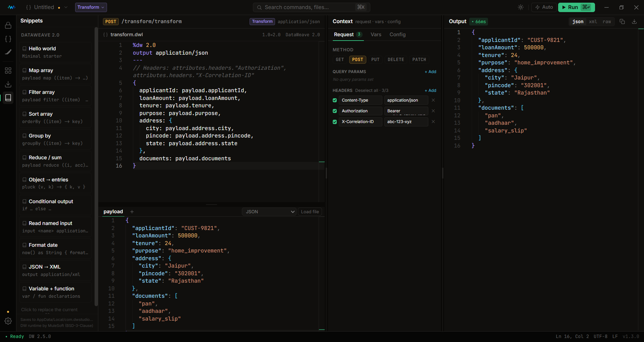The height and width of the screenshot is (342, 644).
Task: Edit the X-Correlation-ID value field
Action: click(406, 122)
